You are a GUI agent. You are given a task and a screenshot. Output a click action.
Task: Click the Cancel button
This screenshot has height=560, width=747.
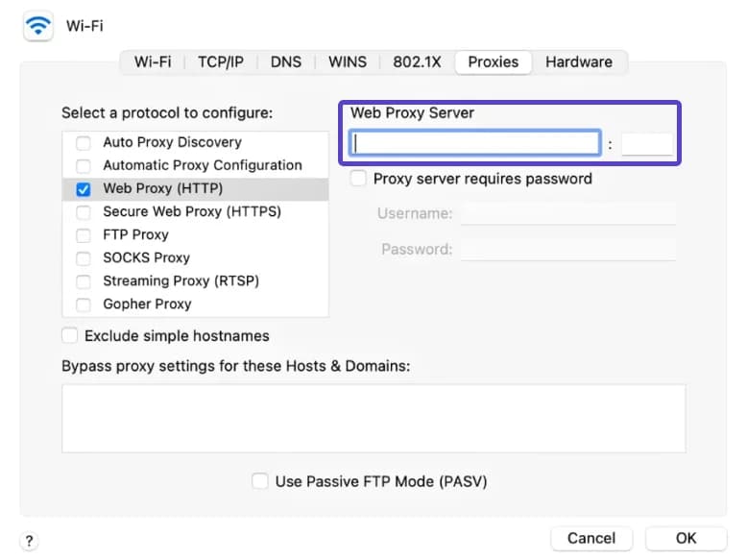590,538
